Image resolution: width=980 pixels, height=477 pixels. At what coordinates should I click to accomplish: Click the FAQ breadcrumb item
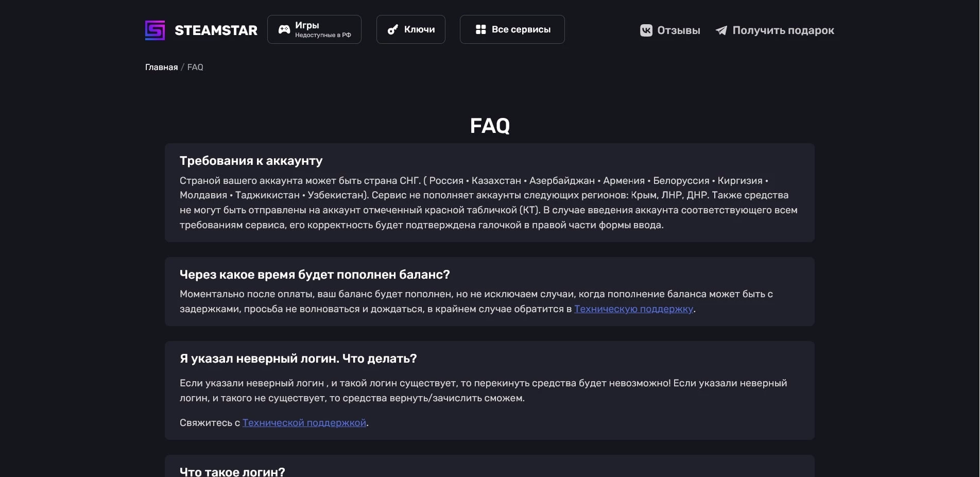195,67
